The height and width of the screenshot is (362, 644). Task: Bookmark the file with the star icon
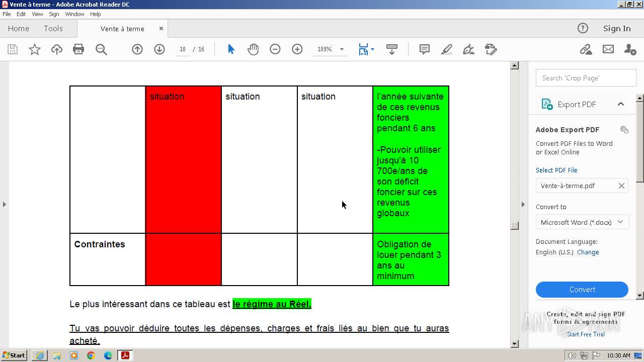35,49
